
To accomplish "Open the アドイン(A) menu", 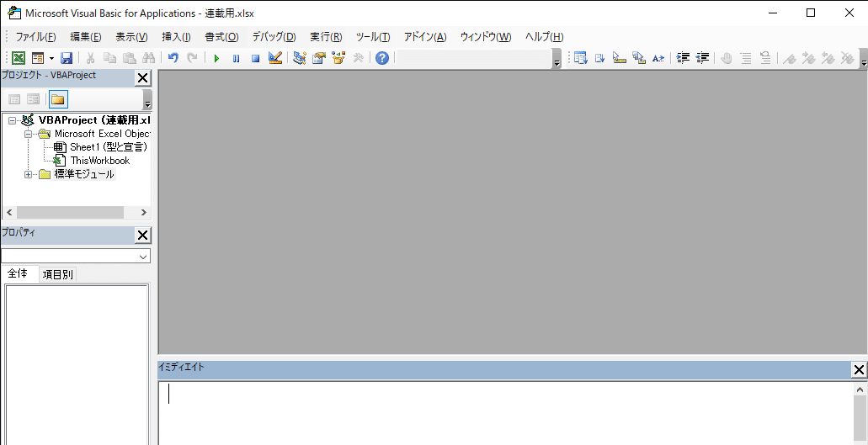I will [x=425, y=37].
